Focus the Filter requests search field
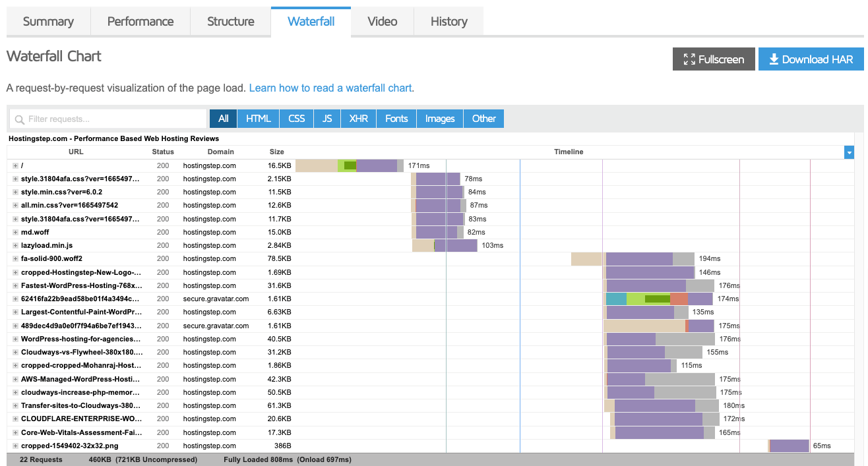Image resolution: width=868 pixels, height=466 pixels. 108,119
